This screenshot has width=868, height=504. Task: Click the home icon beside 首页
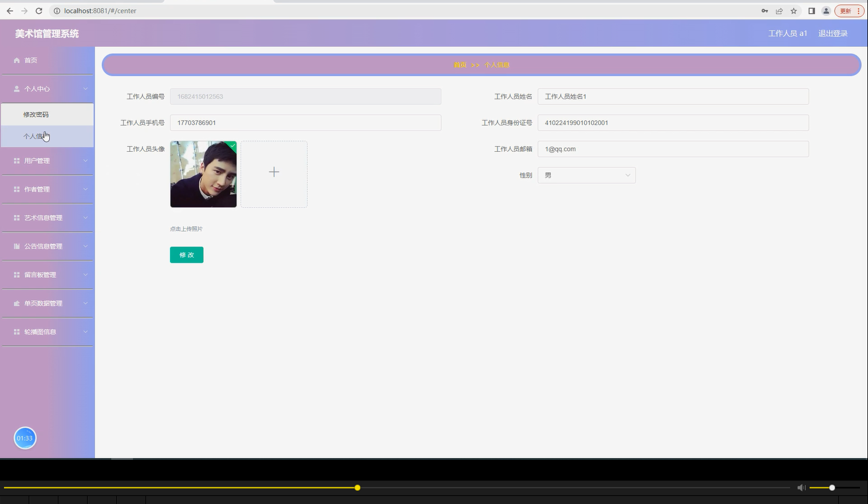coord(17,60)
